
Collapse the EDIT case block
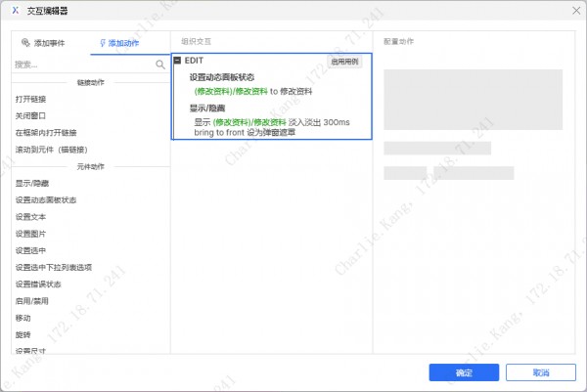click(177, 61)
